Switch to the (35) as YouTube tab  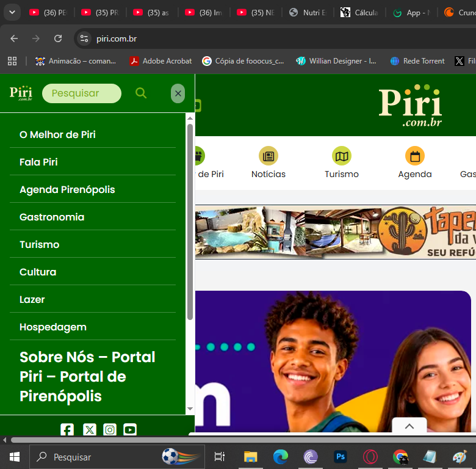click(153, 12)
